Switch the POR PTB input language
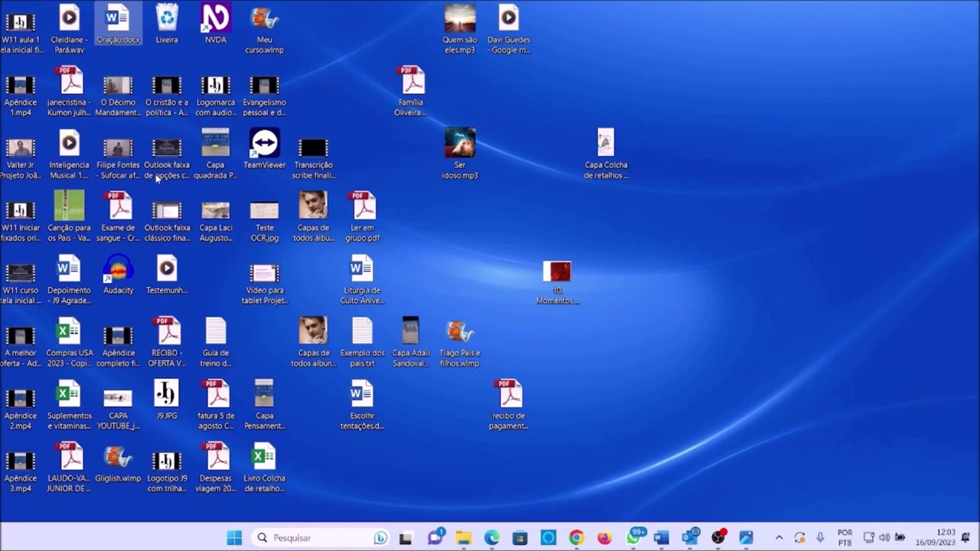980x551 pixels. click(x=844, y=537)
